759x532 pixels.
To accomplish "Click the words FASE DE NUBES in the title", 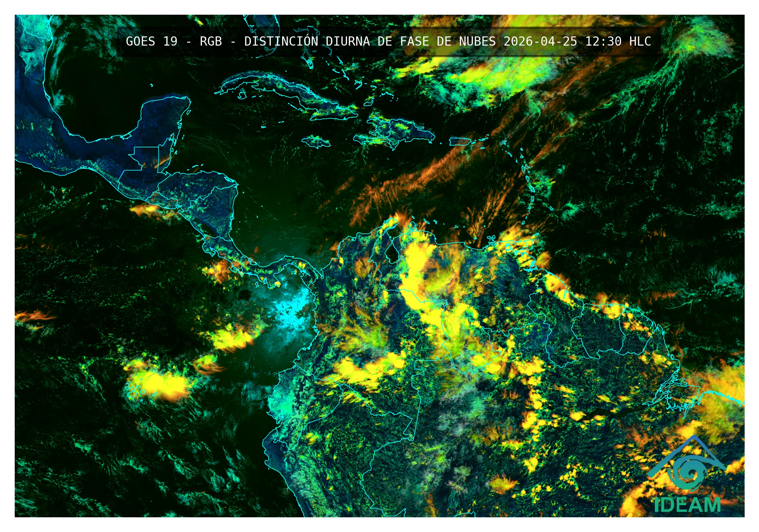I will coord(448,41).
